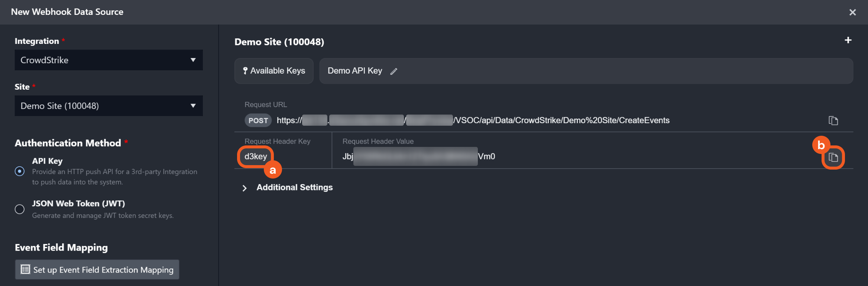Close the New Webhook Data Source dialog
The height and width of the screenshot is (286, 868).
852,12
